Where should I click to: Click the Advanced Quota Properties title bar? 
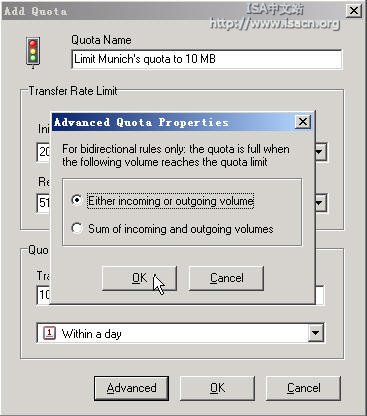coord(173,122)
